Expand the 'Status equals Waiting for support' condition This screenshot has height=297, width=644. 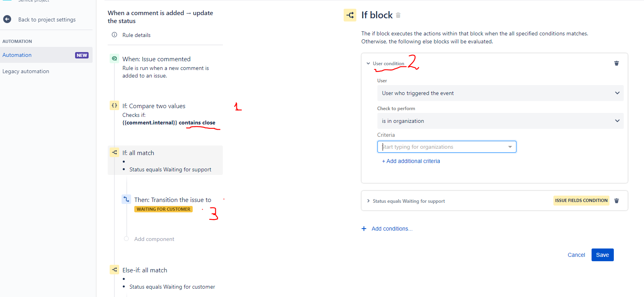point(368,201)
